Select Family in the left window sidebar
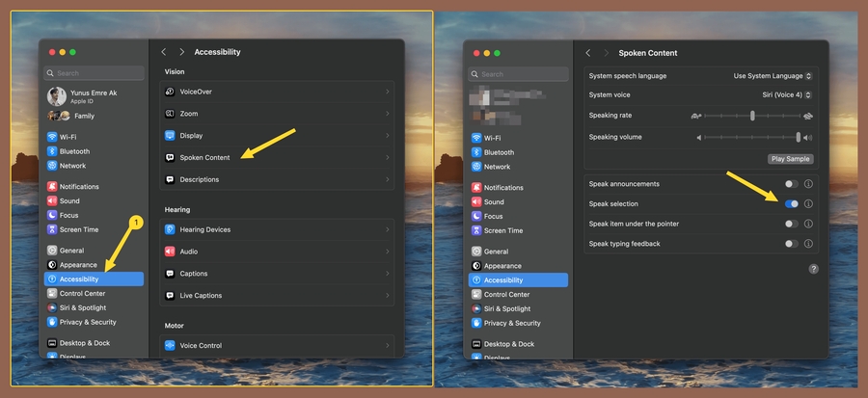Viewport: 868px width, 398px height. [84, 116]
